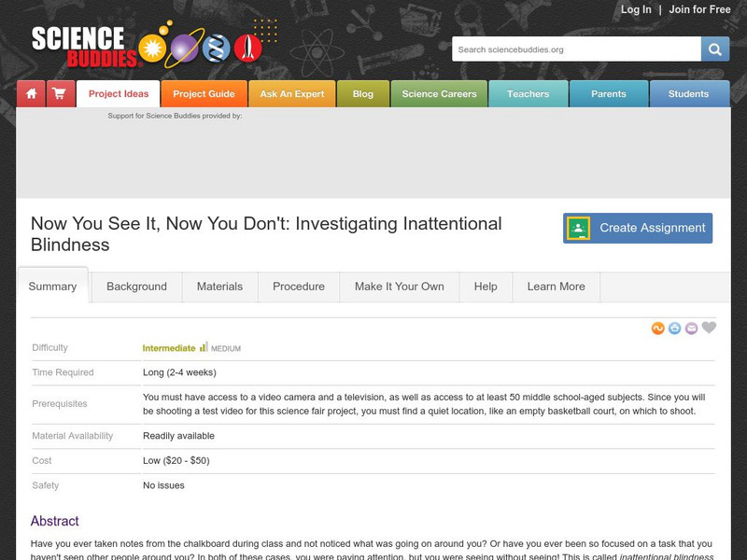Image resolution: width=747 pixels, height=560 pixels.
Task: Click the red home icon
Action: coord(32,93)
